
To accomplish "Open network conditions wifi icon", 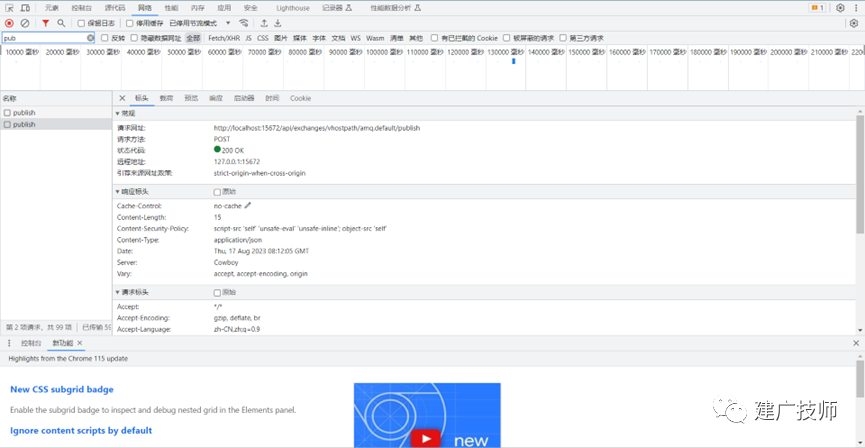I will [x=243, y=23].
